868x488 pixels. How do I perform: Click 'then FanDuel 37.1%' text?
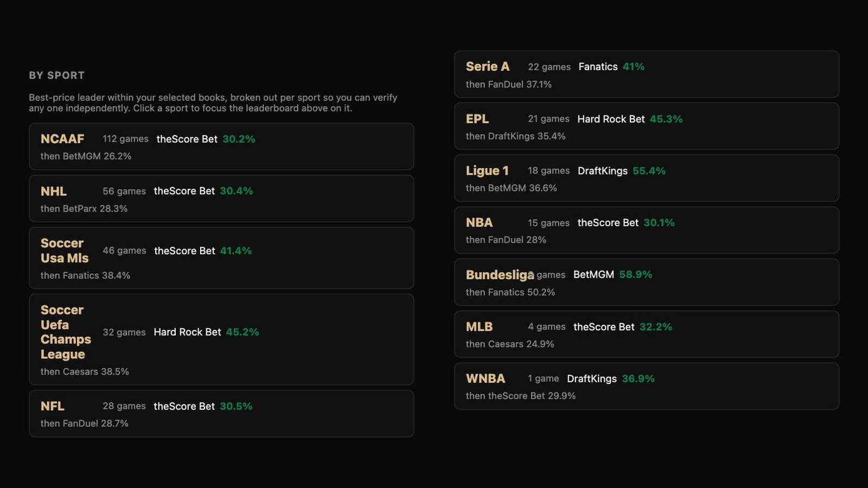pos(508,85)
